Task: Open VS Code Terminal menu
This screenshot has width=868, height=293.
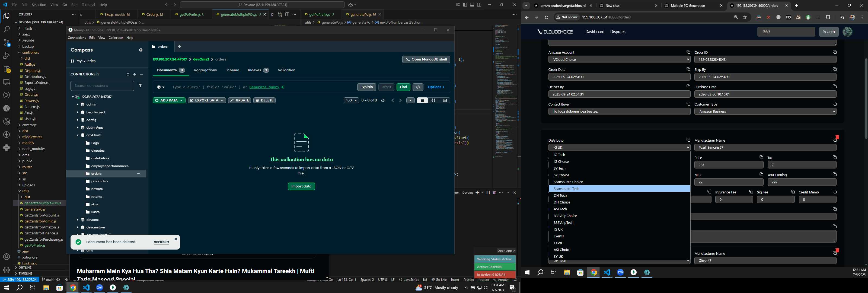Action: pyautogui.click(x=88, y=5)
